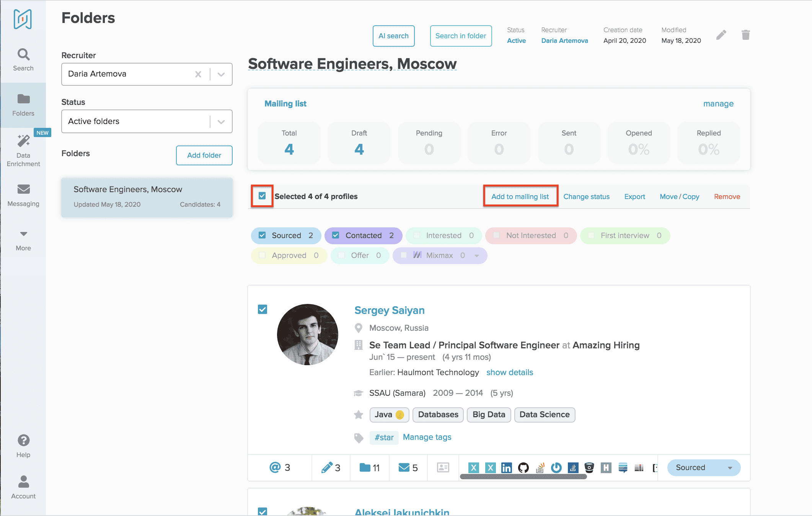Open Sergey Saiyan's Sourced status dropdown
The height and width of the screenshot is (516, 812).
point(703,467)
